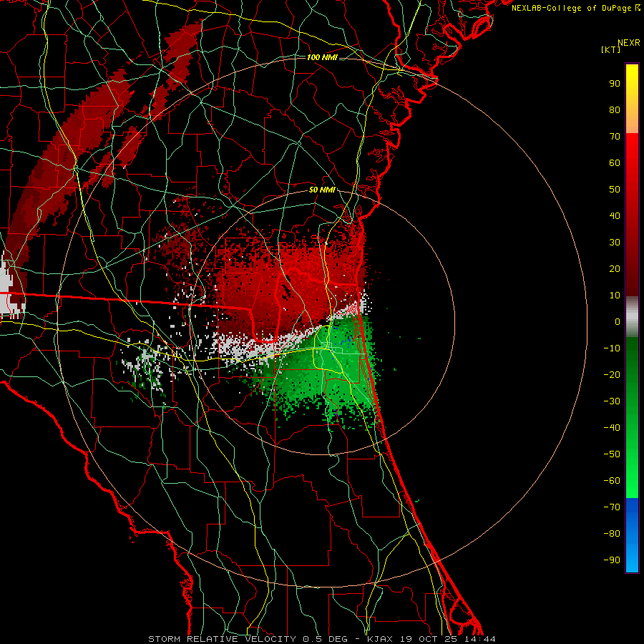Click the positive 40 value on the velocity scale

point(615,216)
